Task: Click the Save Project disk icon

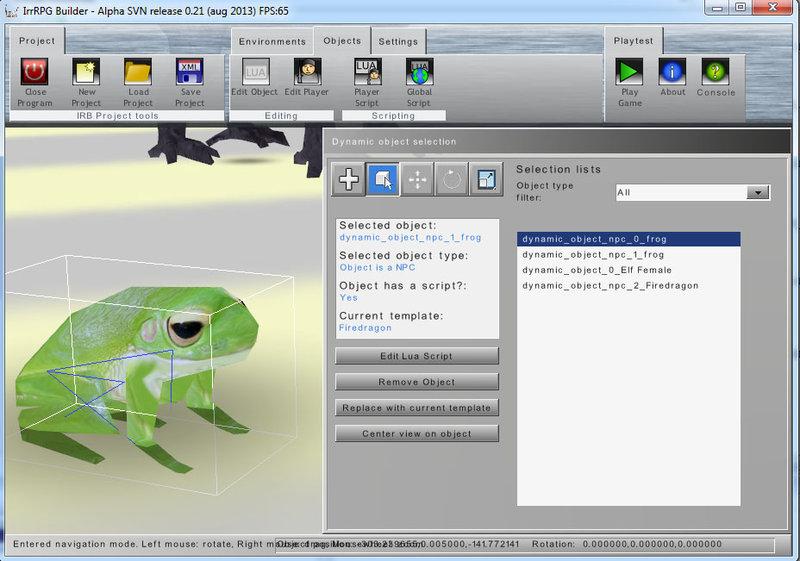Action: coord(190,72)
